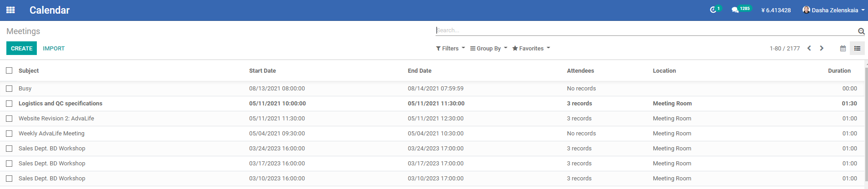Screen dimensions: 868x189
Task: Sort by End Date column header
Action: coord(420,70)
